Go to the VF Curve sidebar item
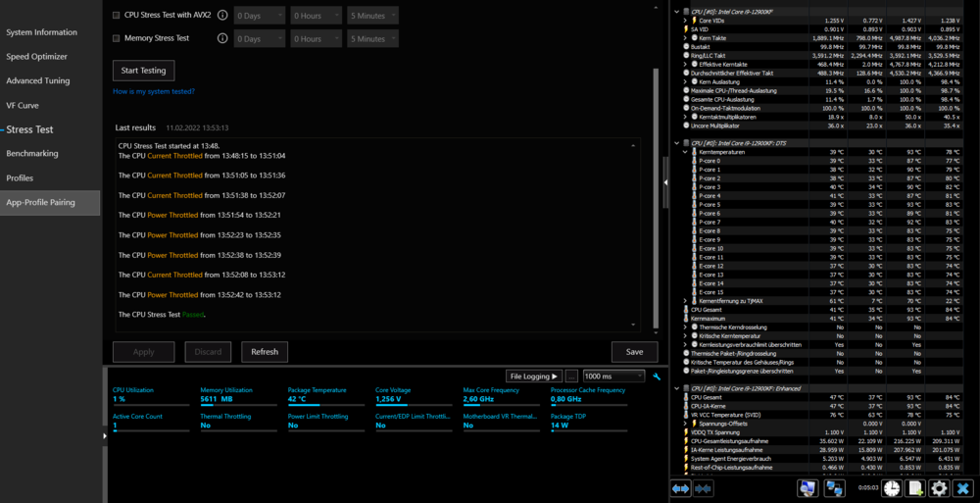 [23, 105]
